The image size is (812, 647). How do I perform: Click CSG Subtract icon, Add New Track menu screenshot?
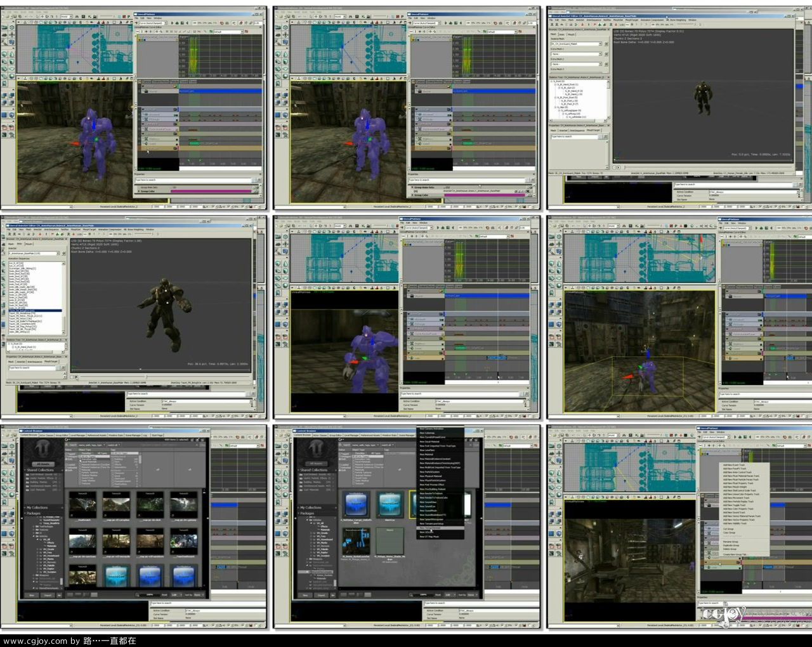[x=559, y=514]
